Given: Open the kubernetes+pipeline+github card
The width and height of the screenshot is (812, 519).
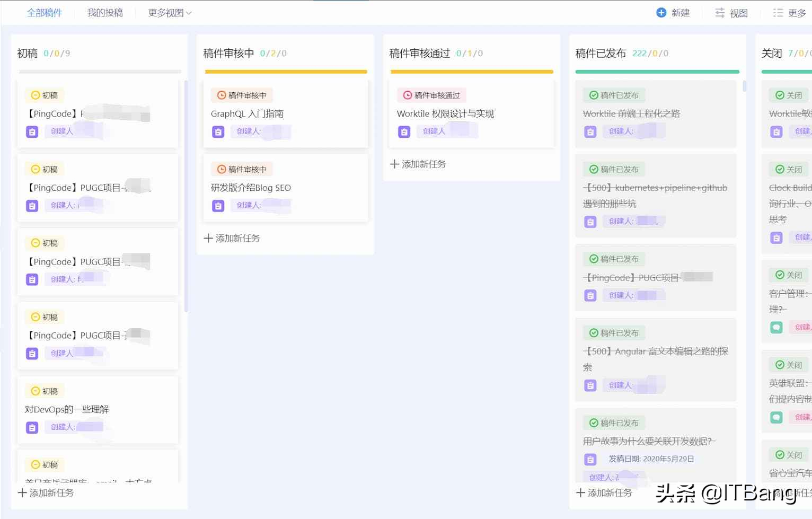Looking at the screenshot, I should [x=656, y=196].
